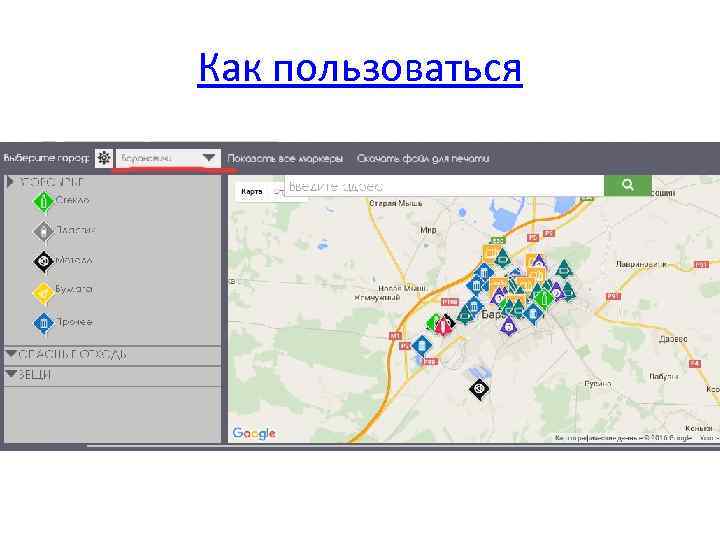Click the black metal marker on the map
The image size is (720, 540).
479,389
